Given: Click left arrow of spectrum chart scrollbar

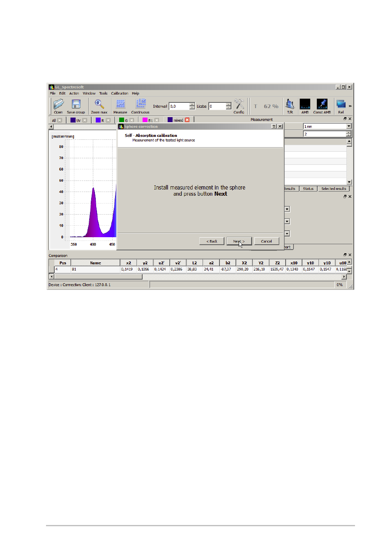Looking at the screenshot, I should click(x=51, y=127).
